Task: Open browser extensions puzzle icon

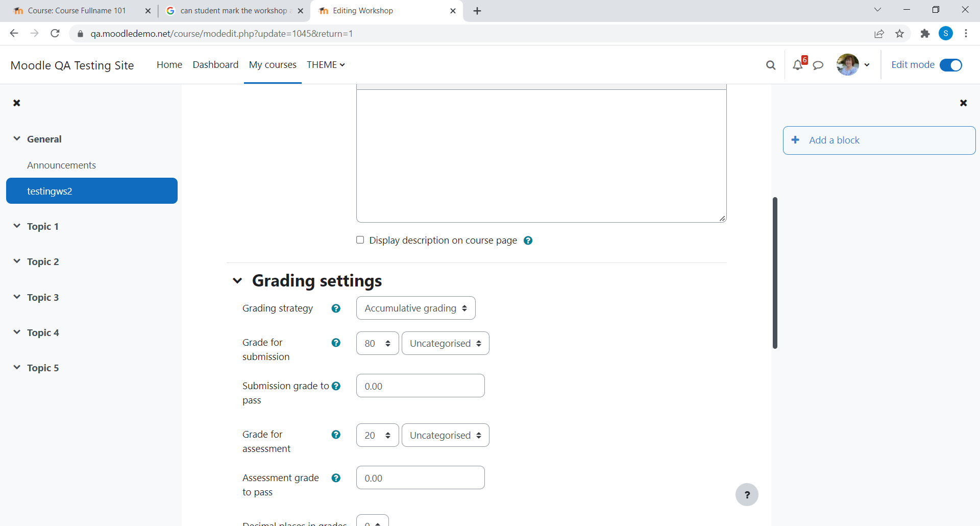Action: click(x=925, y=34)
